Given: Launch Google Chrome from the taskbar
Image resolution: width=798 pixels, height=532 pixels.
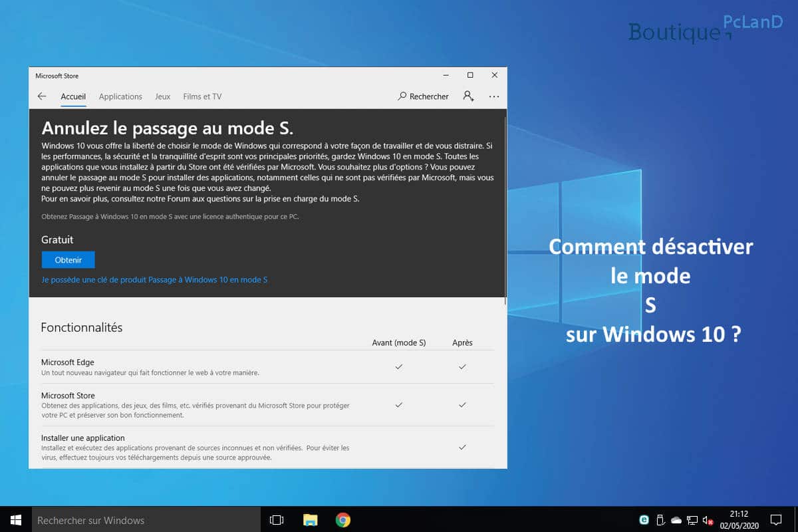Looking at the screenshot, I should pyautogui.click(x=343, y=520).
